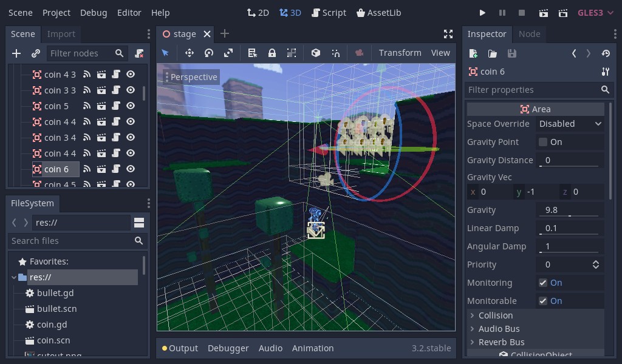The image size is (622, 364).
Task: Open the Inspector object history list
Action: pyautogui.click(x=606, y=53)
